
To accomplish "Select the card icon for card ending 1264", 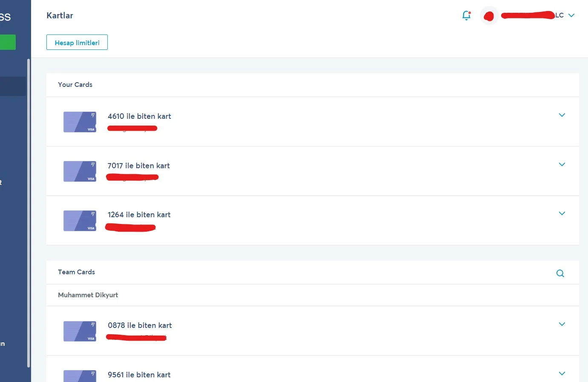I will click(x=80, y=221).
